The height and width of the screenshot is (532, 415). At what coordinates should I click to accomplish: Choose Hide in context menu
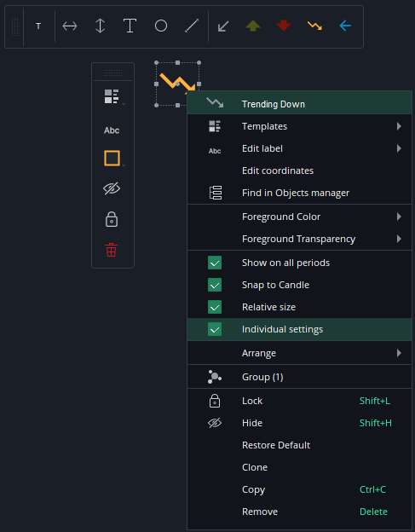(x=299, y=423)
